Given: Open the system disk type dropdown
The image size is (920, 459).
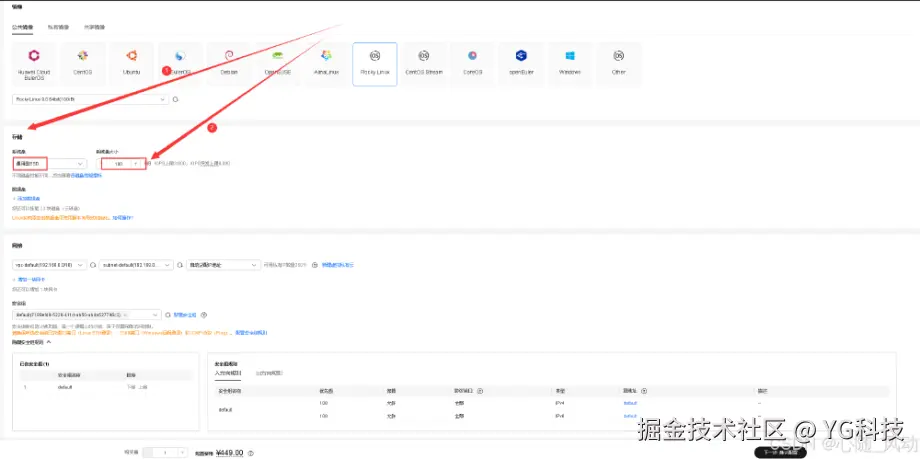Looking at the screenshot, I should pyautogui.click(x=49, y=164).
